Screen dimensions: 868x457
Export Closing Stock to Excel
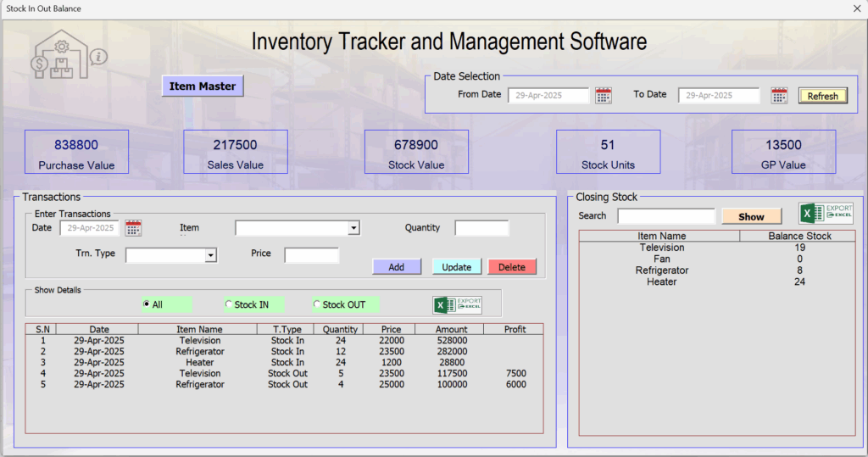pos(826,213)
